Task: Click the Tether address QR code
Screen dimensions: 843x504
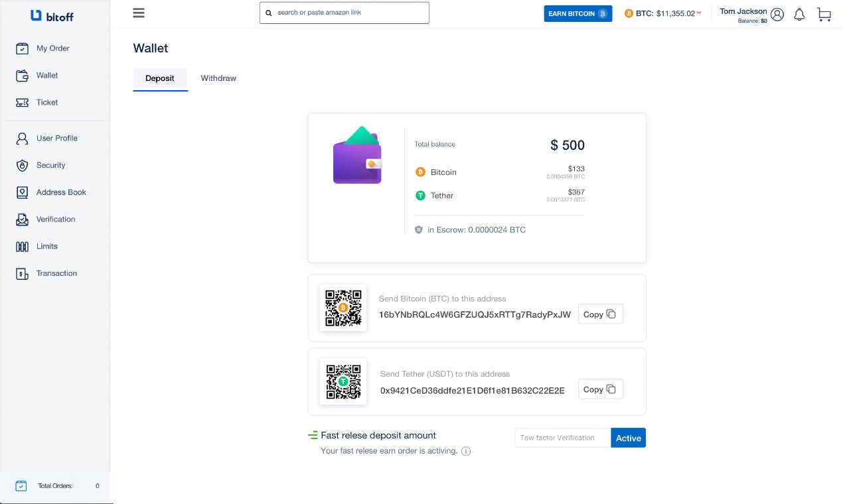Action: click(343, 381)
